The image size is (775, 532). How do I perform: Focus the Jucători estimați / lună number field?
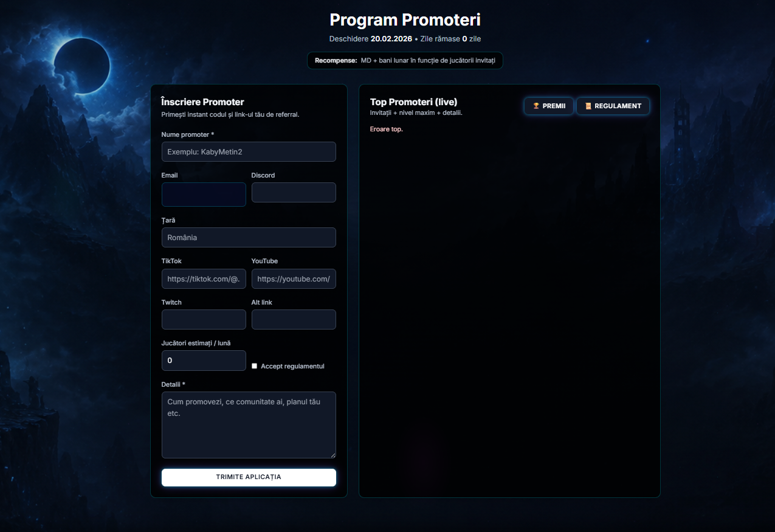[204, 360]
